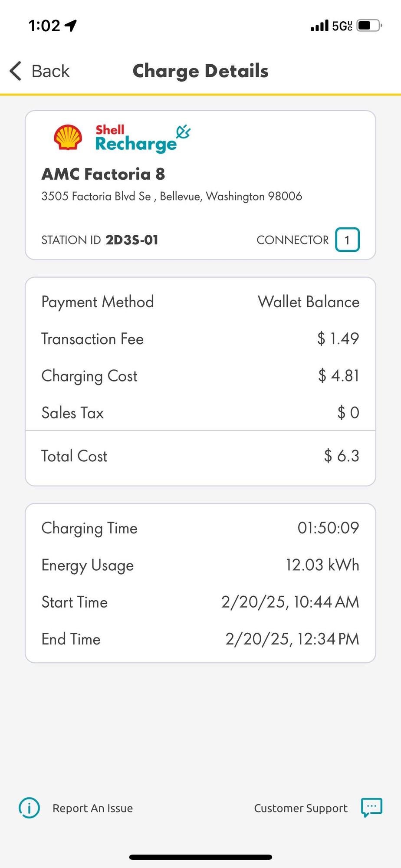Viewport: 401px width, 868px height.
Task: Open the Report An Issue link
Action: click(92, 808)
